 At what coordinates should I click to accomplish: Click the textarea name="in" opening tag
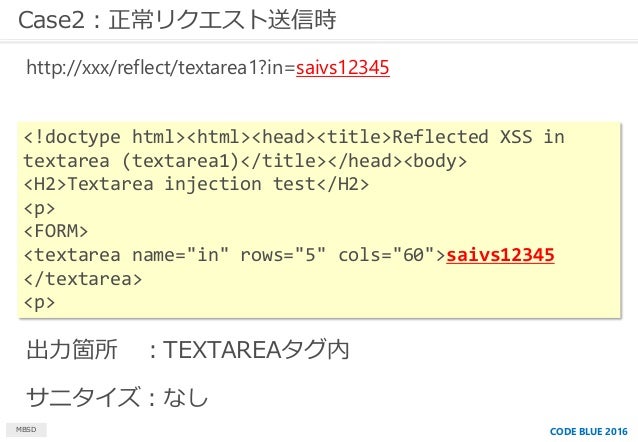[x=235, y=255]
